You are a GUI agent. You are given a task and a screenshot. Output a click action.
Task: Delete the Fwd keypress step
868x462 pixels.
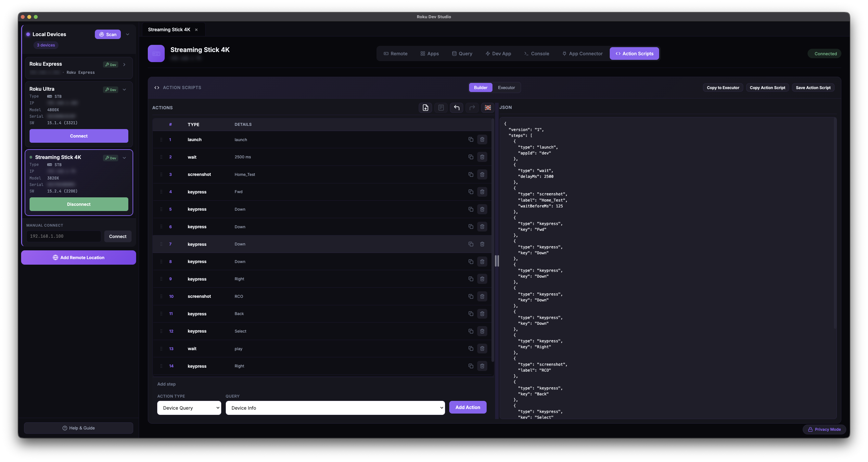click(482, 192)
